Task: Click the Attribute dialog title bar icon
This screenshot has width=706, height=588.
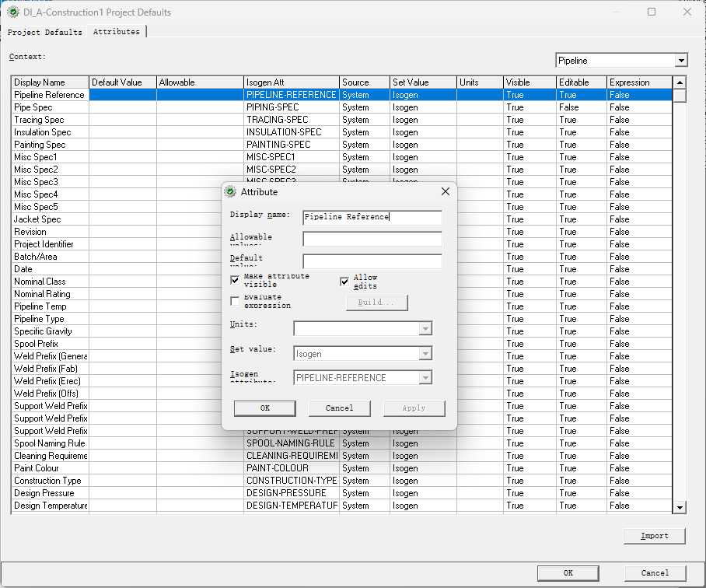Action: click(230, 191)
